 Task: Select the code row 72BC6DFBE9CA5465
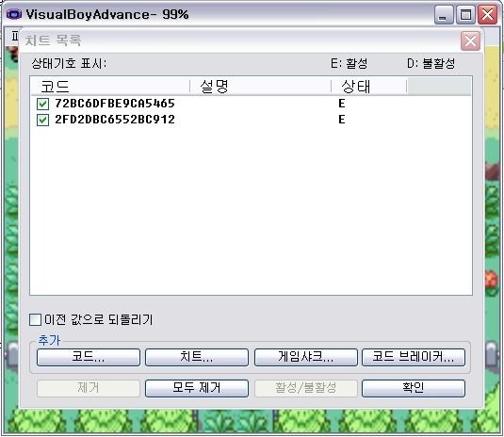click(115, 104)
